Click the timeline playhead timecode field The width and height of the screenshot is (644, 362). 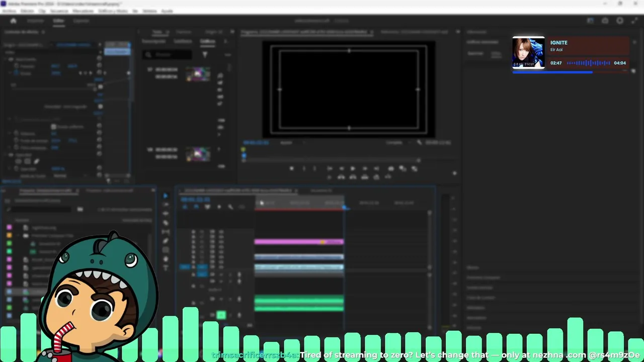click(196, 200)
